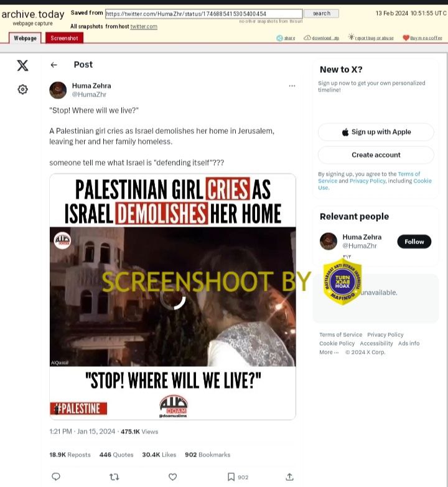Screen dimensions: 448x487
Task: Expand the More footer menu
Action: coord(329,352)
